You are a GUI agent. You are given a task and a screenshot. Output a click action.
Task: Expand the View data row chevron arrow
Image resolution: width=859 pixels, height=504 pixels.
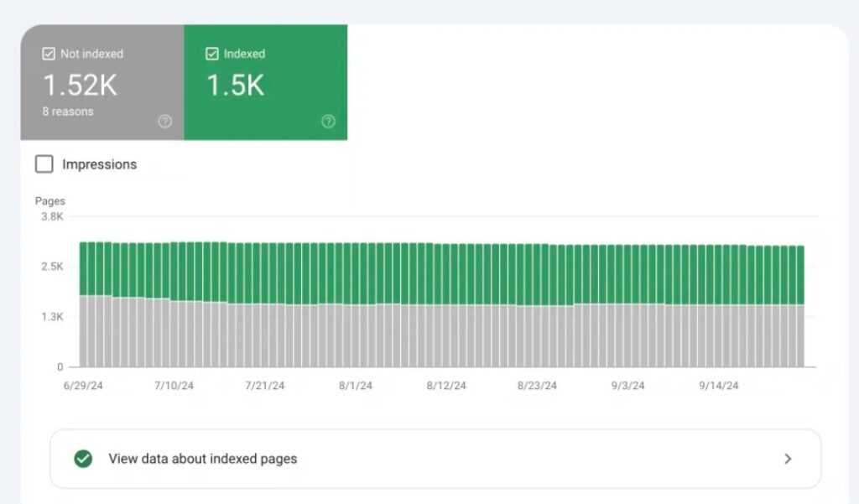787,459
